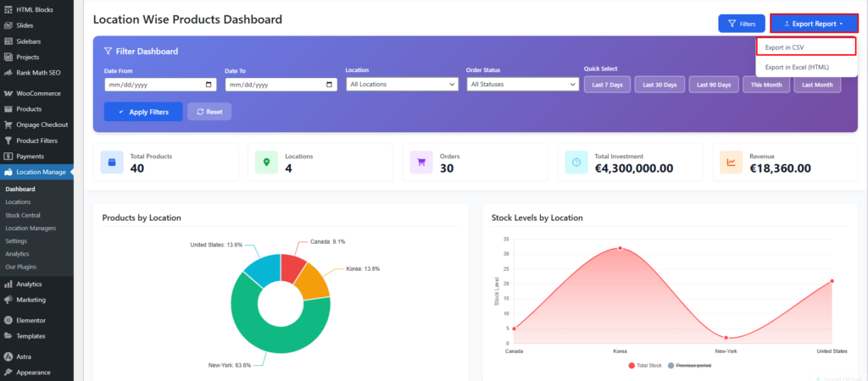
Task: Click the Date From input field
Action: click(x=160, y=85)
